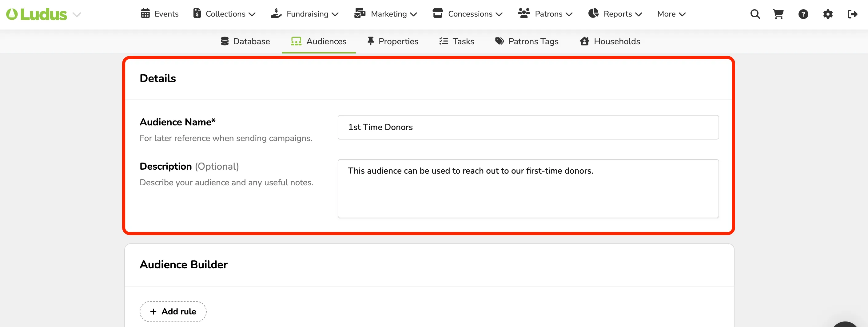Open the More menu

[671, 14]
